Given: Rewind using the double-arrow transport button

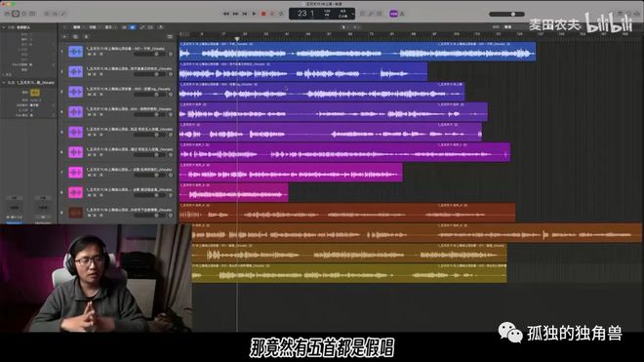Looking at the screenshot, I should tap(226, 14).
